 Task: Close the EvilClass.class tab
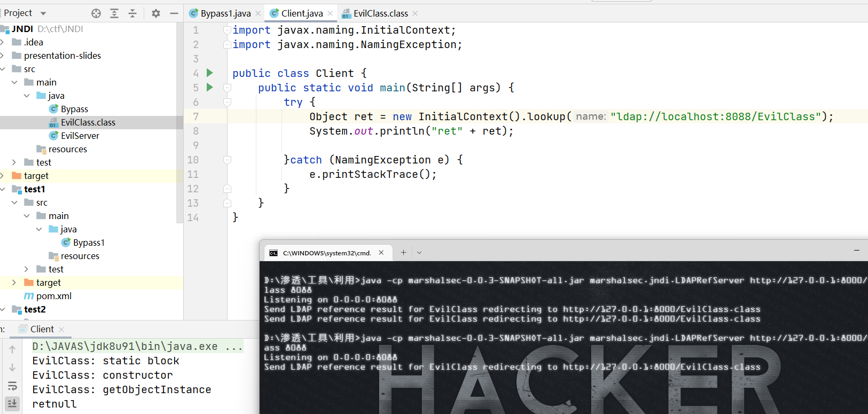tap(415, 13)
